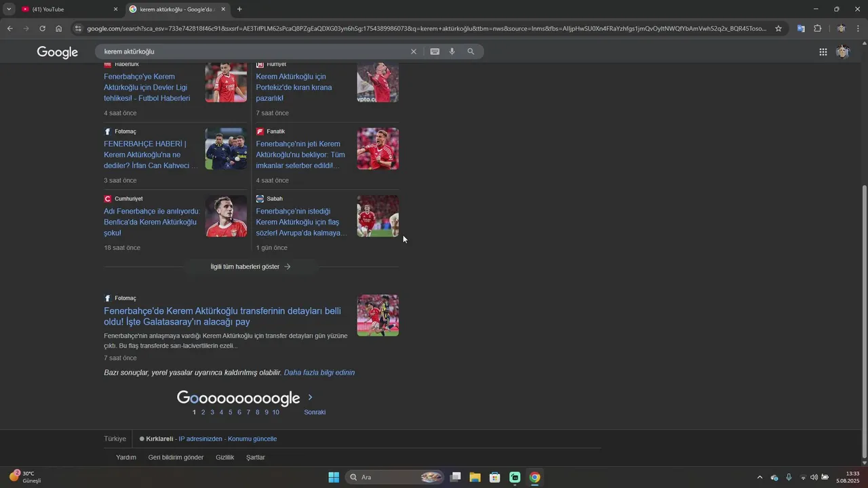Select the kerem aktürkoğlu Google tab
Screen dimensions: 868x488
[x=176, y=9]
